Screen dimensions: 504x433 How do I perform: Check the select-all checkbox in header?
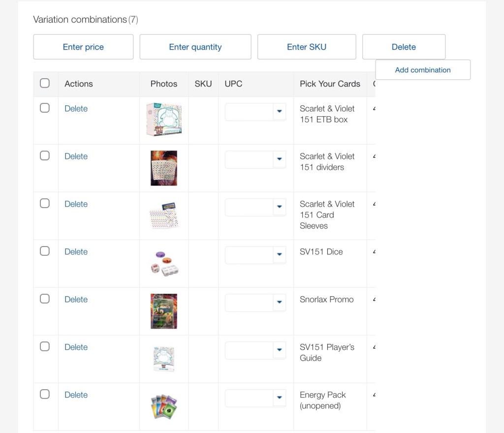point(45,83)
